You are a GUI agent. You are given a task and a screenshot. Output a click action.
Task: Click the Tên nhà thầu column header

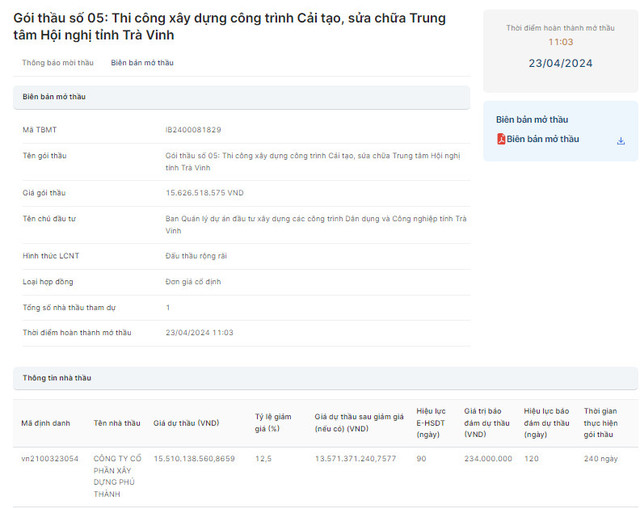pyautogui.click(x=116, y=423)
